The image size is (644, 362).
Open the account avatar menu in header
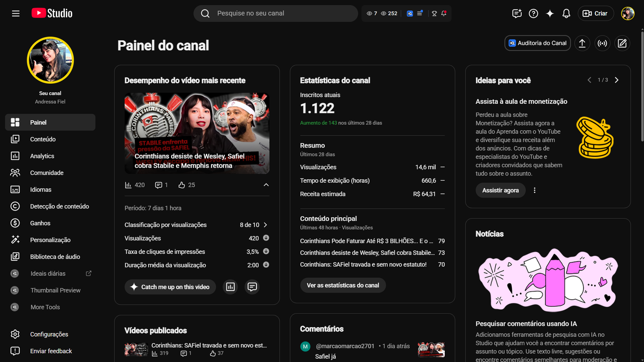[x=627, y=14]
